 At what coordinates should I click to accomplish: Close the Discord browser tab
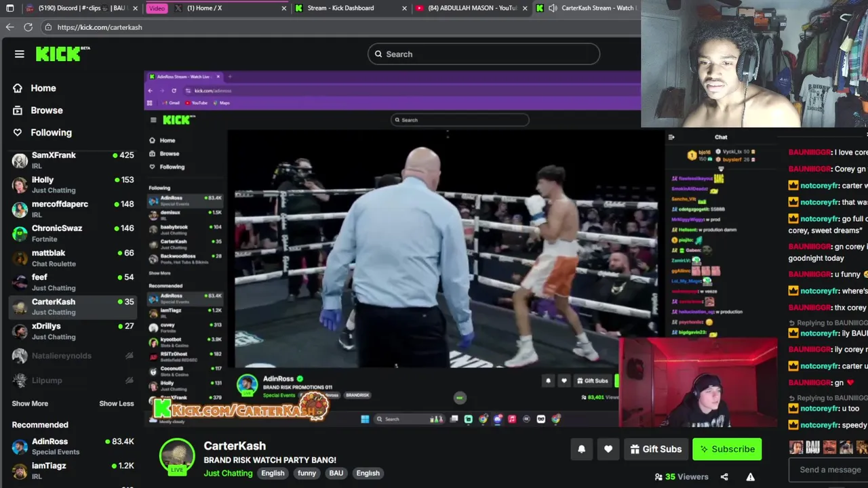[x=136, y=8]
